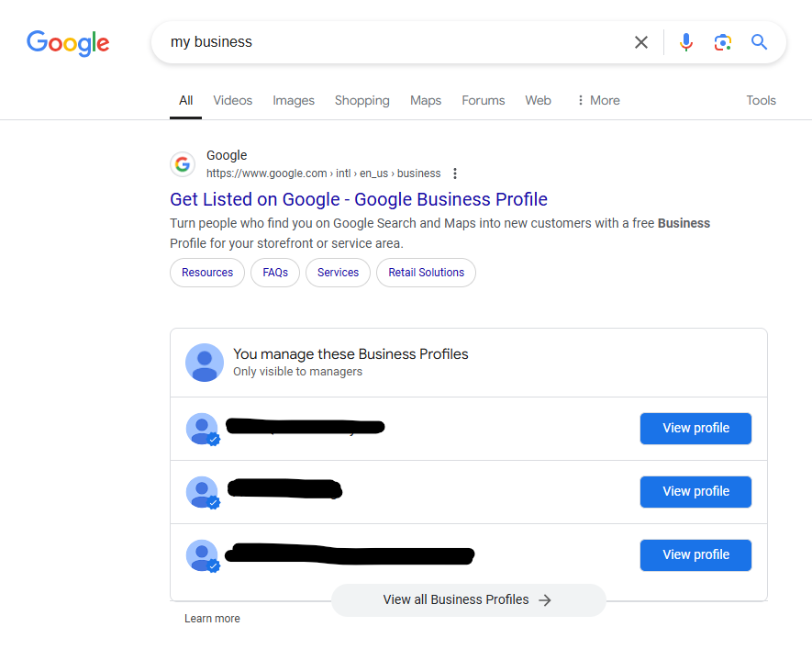This screenshot has height=649, width=812.
Task: Expand the More search filters menu
Action: 597,101
